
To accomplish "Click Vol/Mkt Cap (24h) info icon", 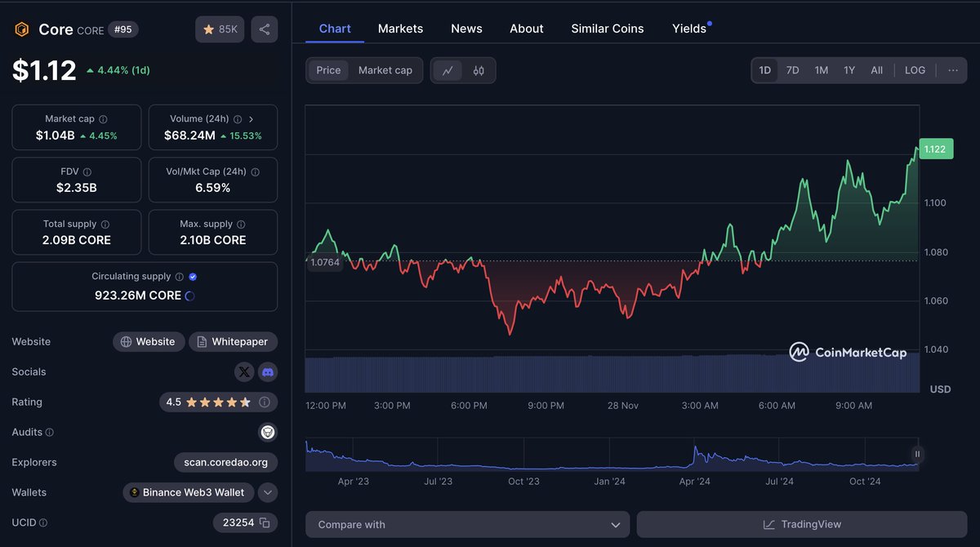I will [255, 172].
